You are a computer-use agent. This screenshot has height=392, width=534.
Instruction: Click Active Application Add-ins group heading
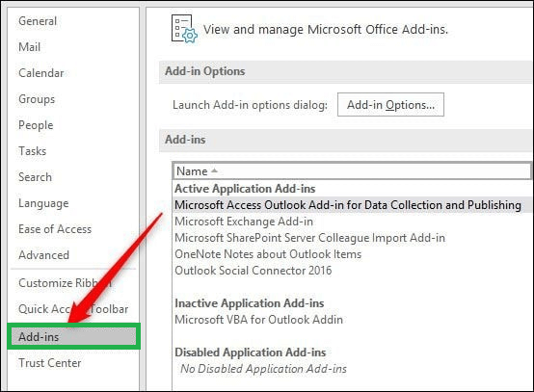click(x=245, y=189)
